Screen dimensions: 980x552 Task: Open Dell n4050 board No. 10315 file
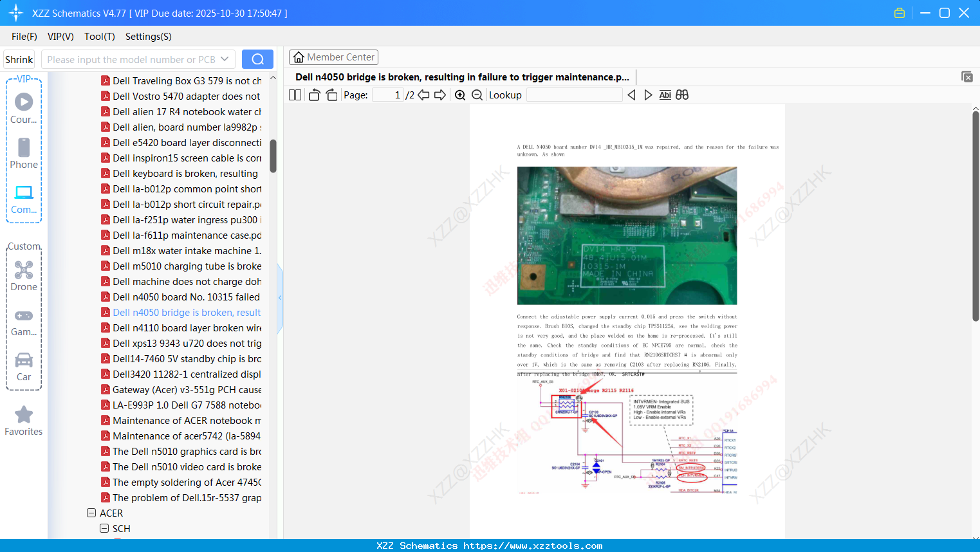click(181, 297)
